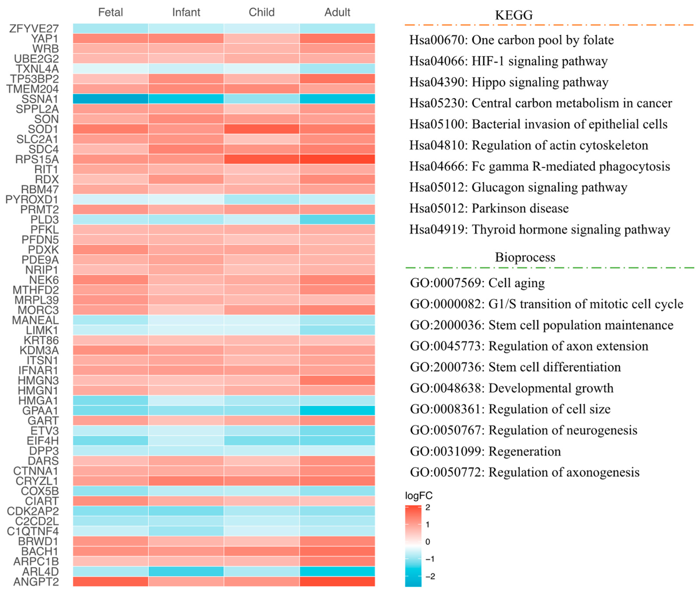The image size is (700, 595).
Task: Click the GO:0031099 Regeneration term
Action: [485, 451]
